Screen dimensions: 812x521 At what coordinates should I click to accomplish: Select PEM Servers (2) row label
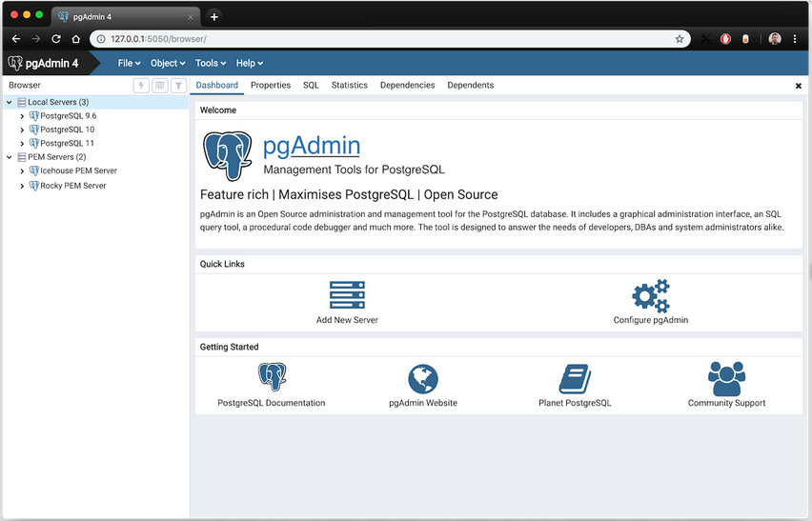[x=57, y=157]
